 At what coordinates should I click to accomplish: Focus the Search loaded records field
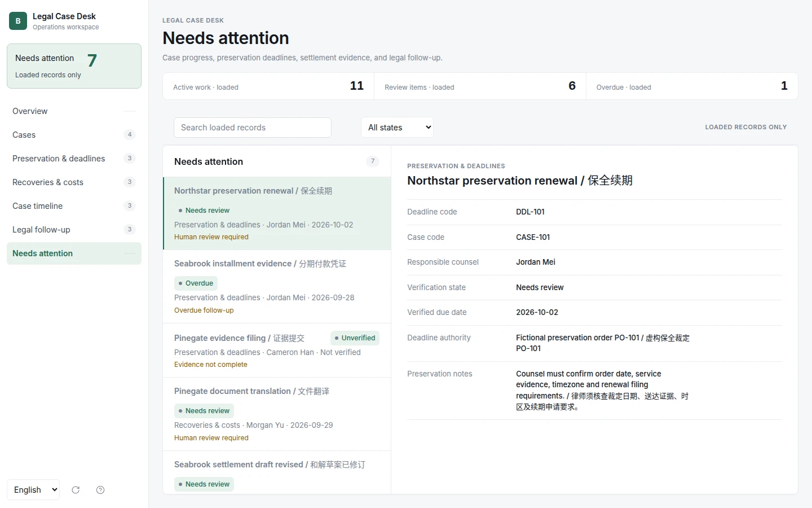click(x=253, y=128)
